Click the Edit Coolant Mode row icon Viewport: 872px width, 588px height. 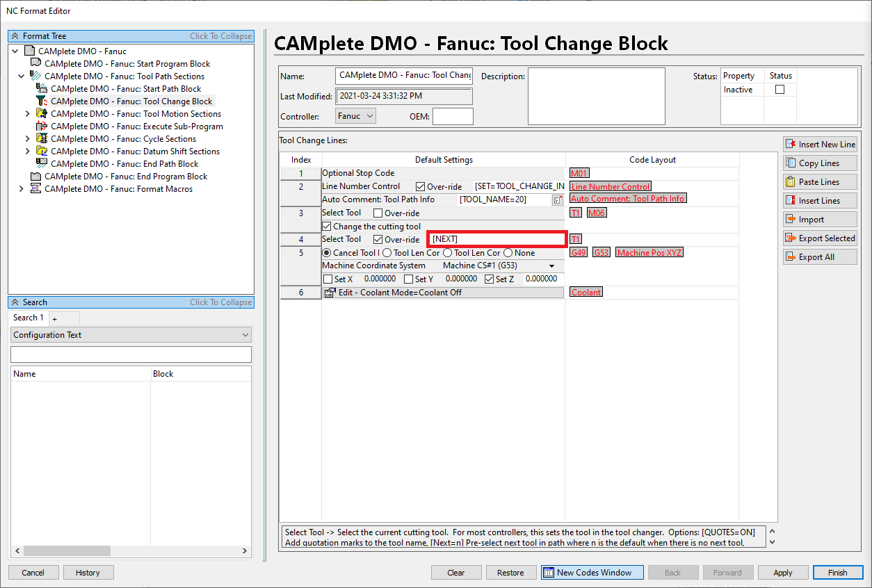click(330, 293)
